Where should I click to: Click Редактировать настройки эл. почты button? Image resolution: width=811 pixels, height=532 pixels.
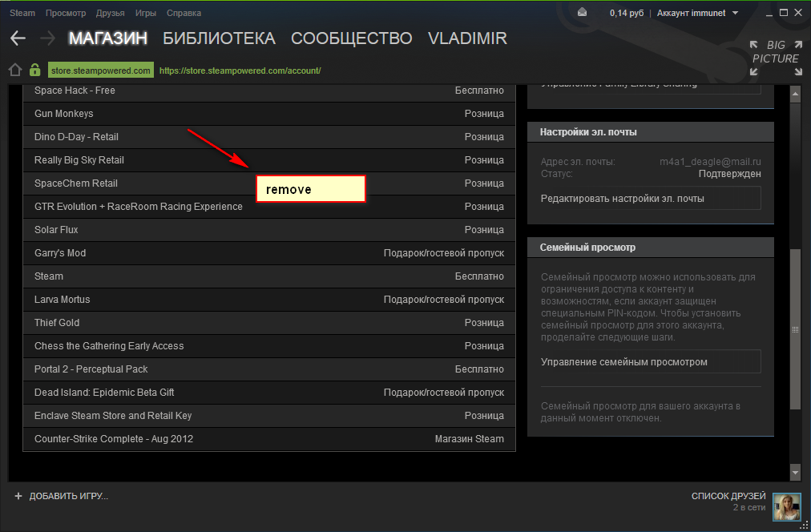(x=650, y=199)
